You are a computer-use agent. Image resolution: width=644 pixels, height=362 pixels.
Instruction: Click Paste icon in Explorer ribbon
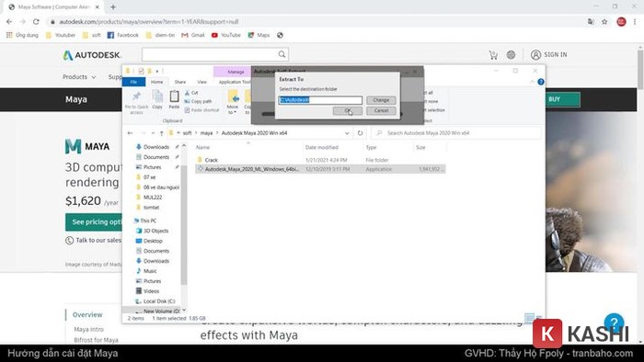tap(174, 99)
